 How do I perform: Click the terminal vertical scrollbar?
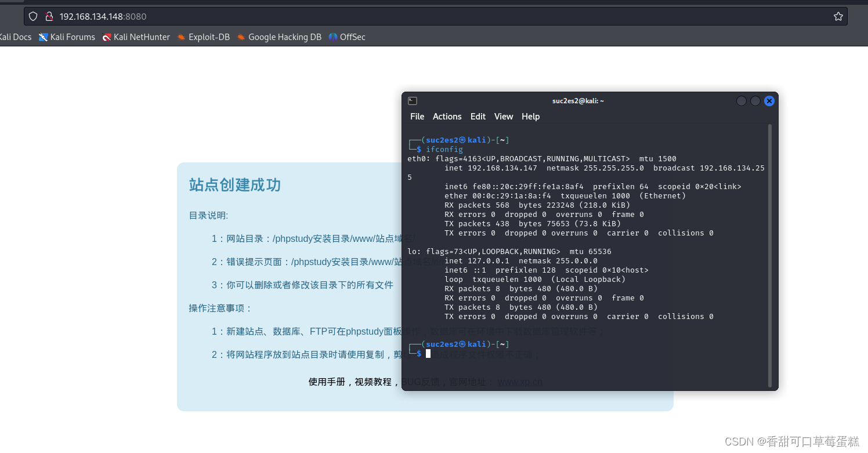[x=770, y=255]
